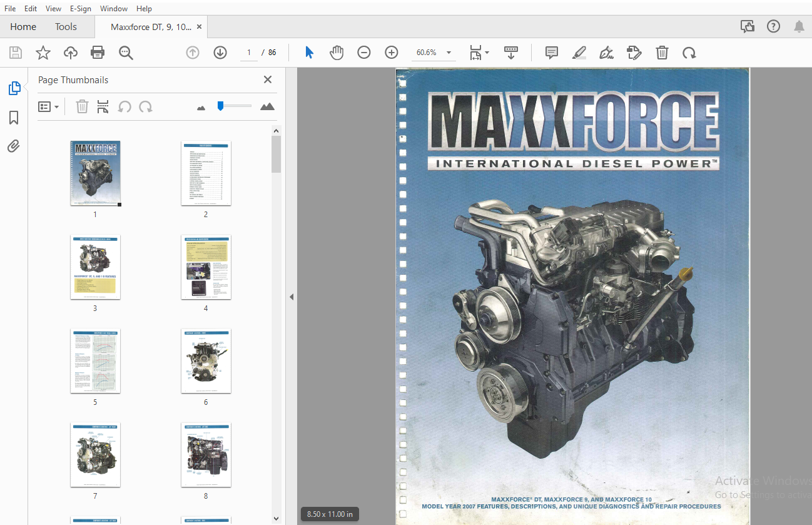The width and height of the screenshot is (812, 525).
Task: Click the page number input field
Action: click(249, 53)
